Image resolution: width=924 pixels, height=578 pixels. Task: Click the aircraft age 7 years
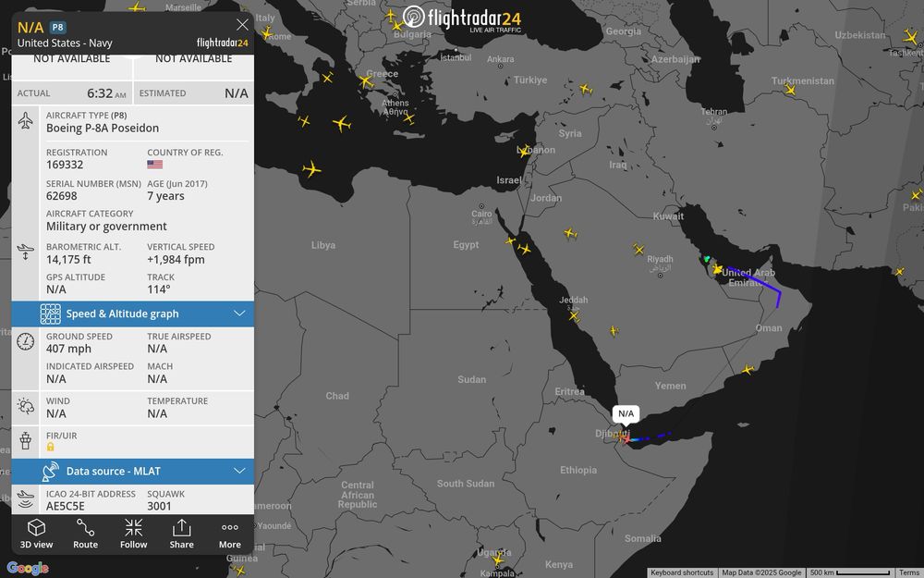[x=165, y=196]
